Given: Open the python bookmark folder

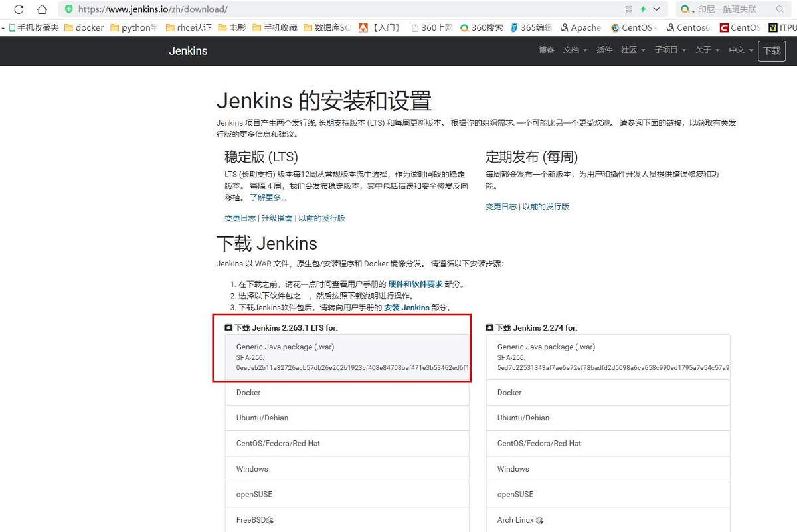Looking at the screenshot, I should coord(134,27).
